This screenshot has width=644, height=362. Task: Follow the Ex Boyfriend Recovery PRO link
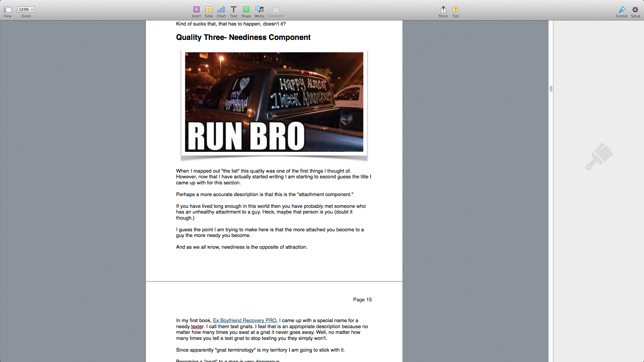tap(245, 320)
